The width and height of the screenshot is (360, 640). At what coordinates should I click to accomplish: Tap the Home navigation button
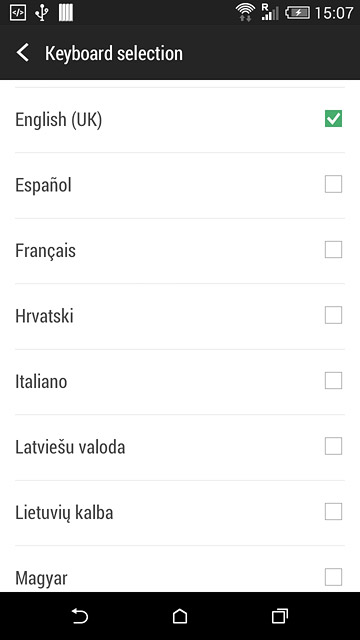tap(180, 616)
